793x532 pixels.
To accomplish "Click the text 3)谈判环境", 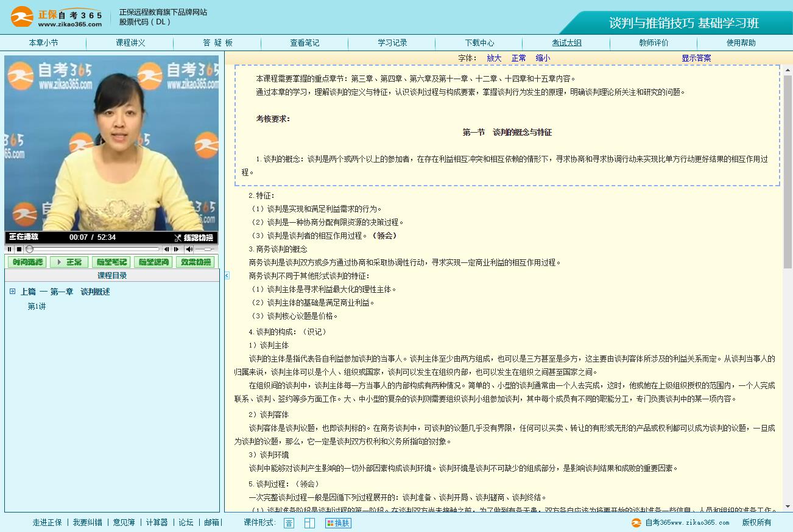I will click(x=269, y=455).
